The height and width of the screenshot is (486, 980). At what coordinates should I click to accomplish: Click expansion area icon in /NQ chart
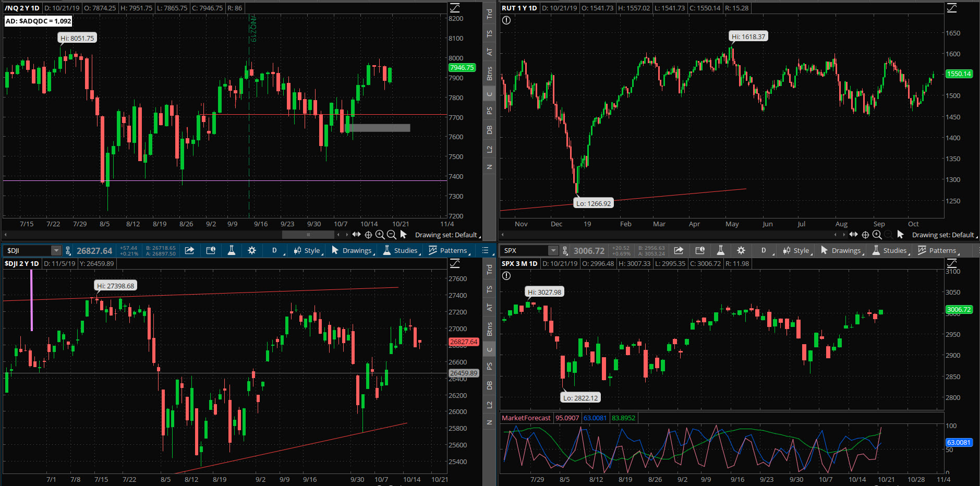(x=357, y=235)
